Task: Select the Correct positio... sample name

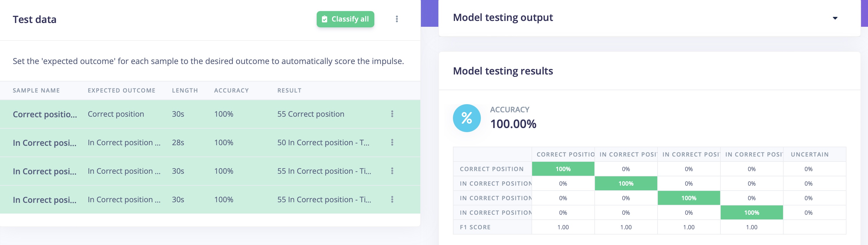Action: point(45,114)
